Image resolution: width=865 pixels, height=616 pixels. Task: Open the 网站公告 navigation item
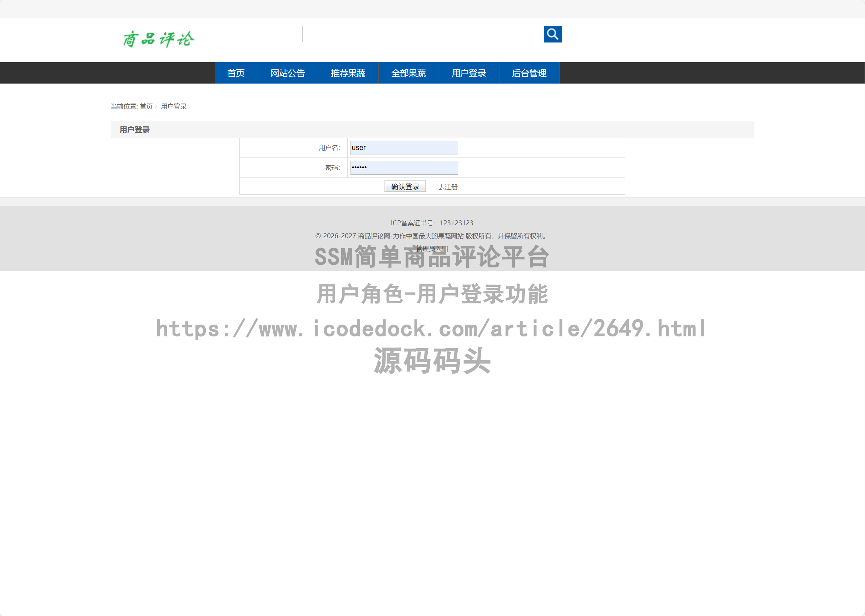click(x=288, y=73)
